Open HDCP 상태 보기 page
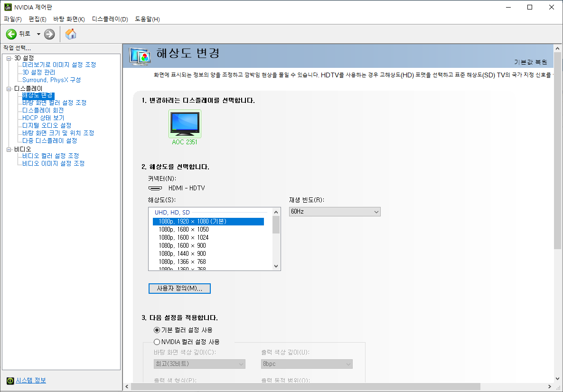Viewport: 563px width, 392px height. point(44,118)
